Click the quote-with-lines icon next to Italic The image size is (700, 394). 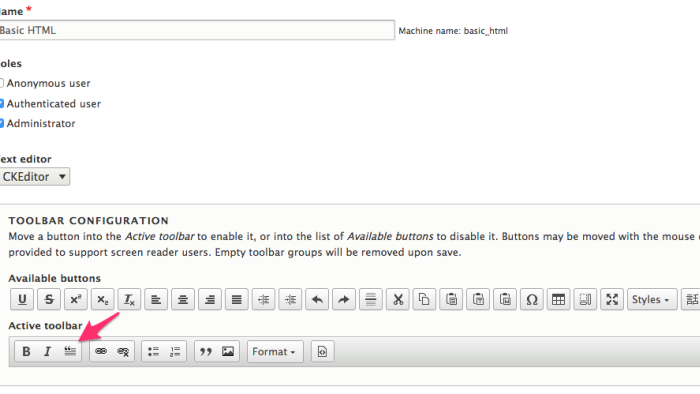coord(70,352)
